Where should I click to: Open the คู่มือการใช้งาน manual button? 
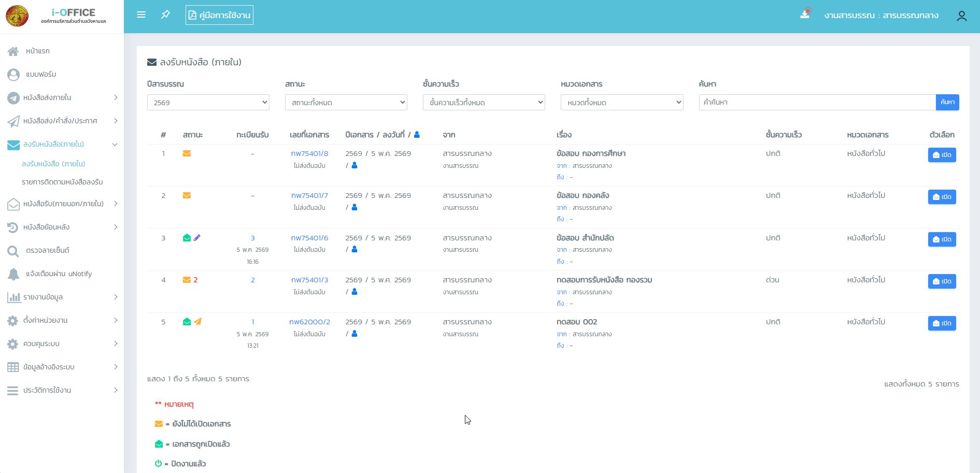pyautogui.click(x=219, y=15)
